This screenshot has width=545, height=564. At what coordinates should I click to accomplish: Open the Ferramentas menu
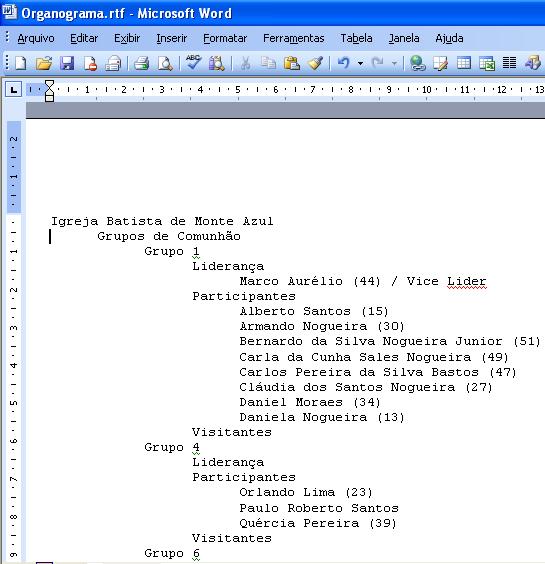click(294, 38)
